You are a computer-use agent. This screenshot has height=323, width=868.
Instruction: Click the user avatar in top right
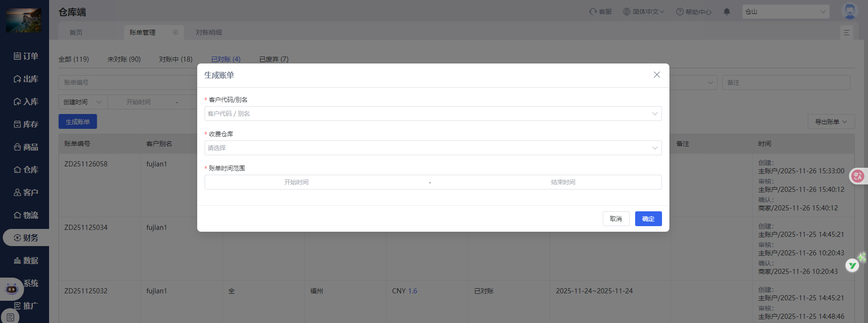tap(849, 11)
